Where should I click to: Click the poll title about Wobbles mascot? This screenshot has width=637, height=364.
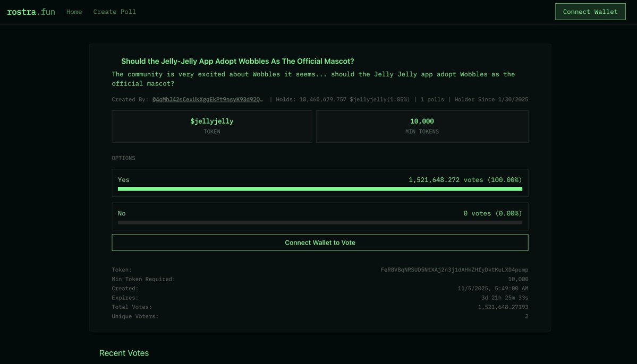pos(237,61)
